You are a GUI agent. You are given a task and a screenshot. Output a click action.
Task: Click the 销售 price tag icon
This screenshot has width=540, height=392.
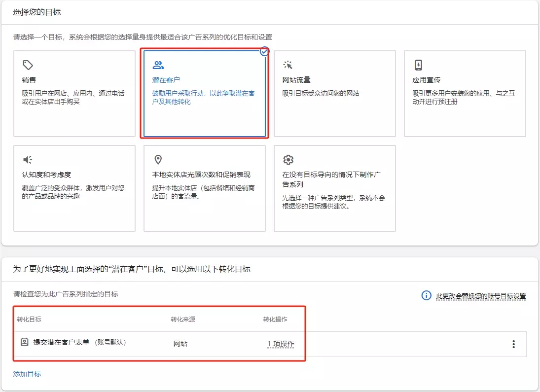27,65
